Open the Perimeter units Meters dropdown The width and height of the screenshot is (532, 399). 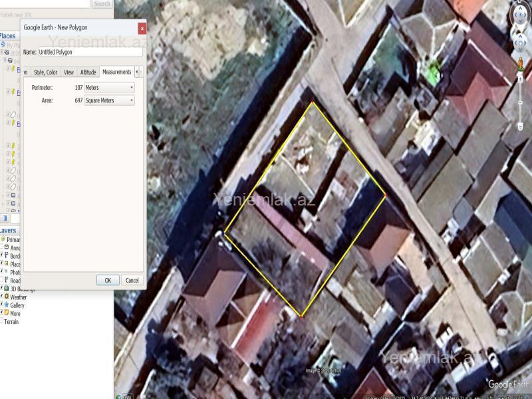pos(109,87)
